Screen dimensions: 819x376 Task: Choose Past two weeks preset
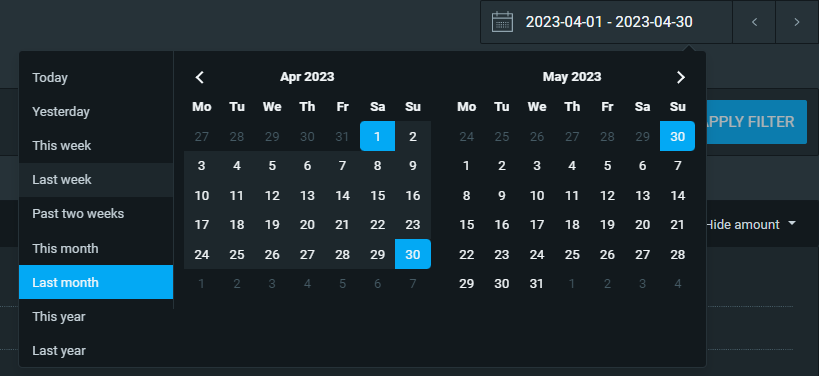(x=96, y=214)
